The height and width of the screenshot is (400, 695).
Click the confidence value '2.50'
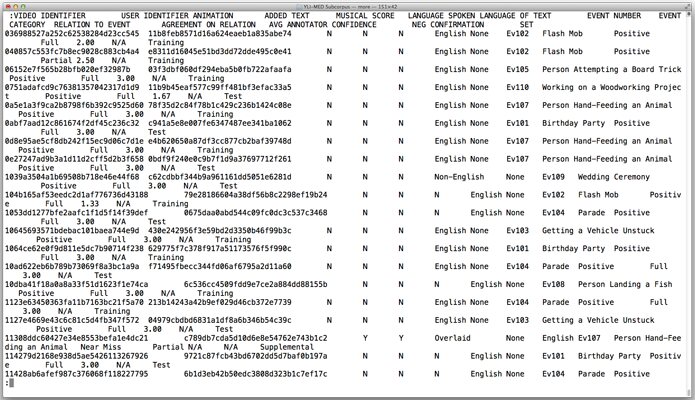(85, 60)
